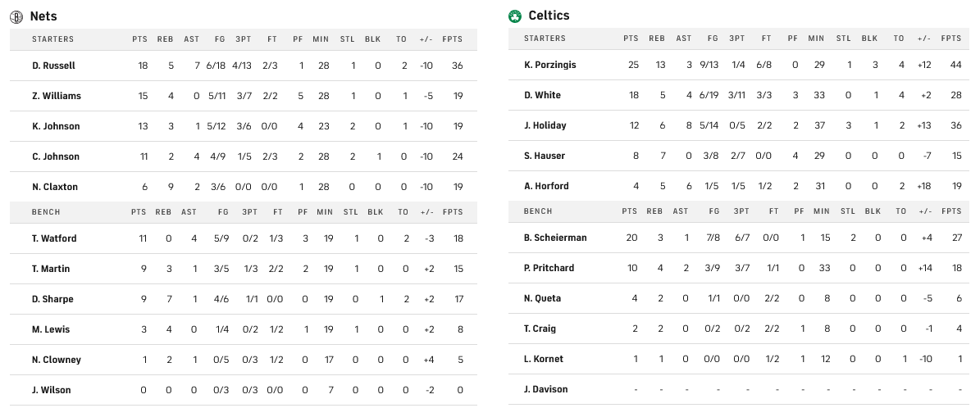Select Z. Williams from Nets starters
This screenshot has width=980, height=408.
point(57,96)
